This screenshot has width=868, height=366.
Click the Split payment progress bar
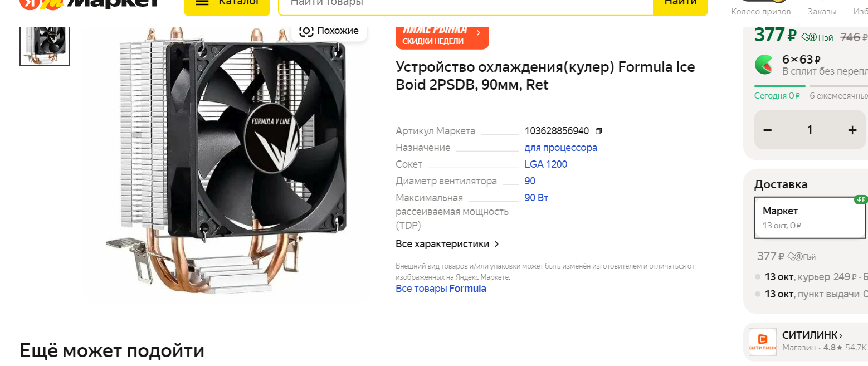point(811,86)
